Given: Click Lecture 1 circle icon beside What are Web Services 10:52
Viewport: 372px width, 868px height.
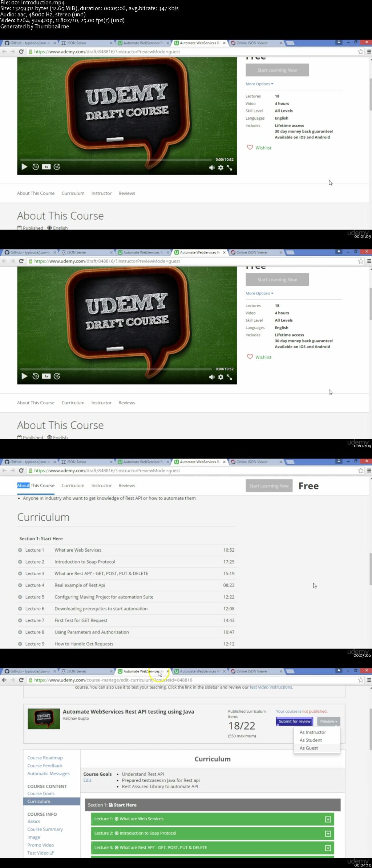Looking at the screenshot, I should pyautogui.click(x=20, y=550).
